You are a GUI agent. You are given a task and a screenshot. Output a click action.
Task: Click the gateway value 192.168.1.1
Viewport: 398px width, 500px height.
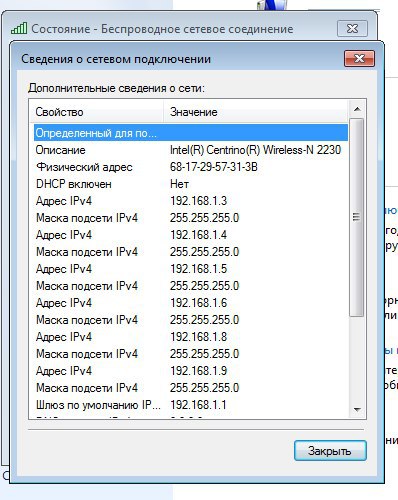point(198,405)
